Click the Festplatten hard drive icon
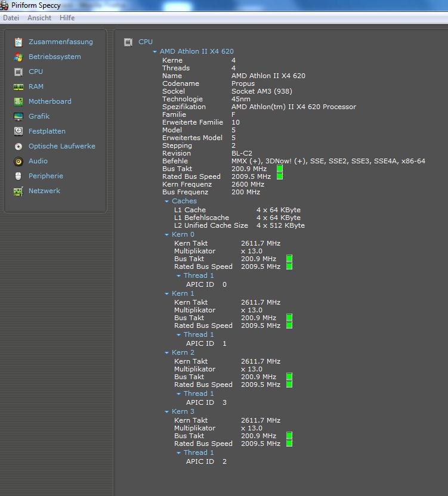The image size is (448, 496). coord(18,131)
